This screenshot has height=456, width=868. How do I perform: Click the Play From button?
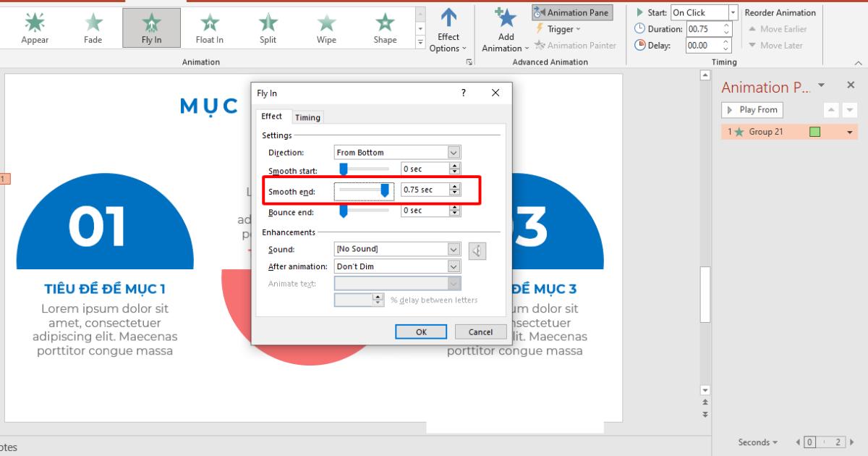752,109
